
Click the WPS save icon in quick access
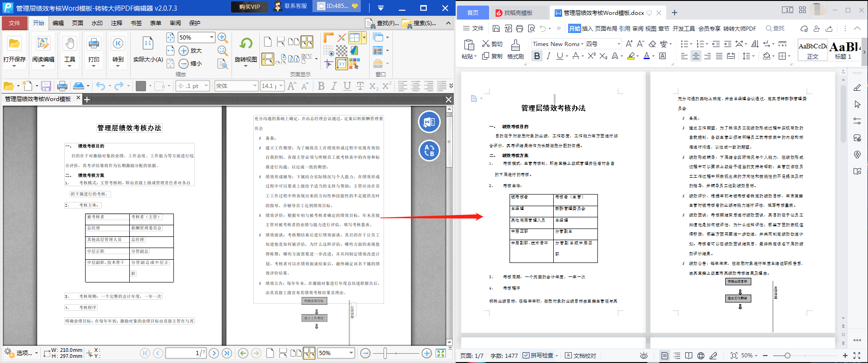[x=496, y=28]
